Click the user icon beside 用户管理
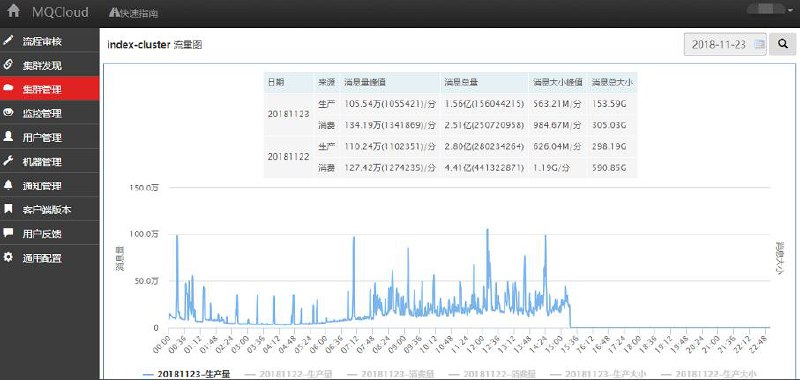Image resolution: width=800 pixels, height=380 pixels. pyautogui.click(x=8, y=137)
